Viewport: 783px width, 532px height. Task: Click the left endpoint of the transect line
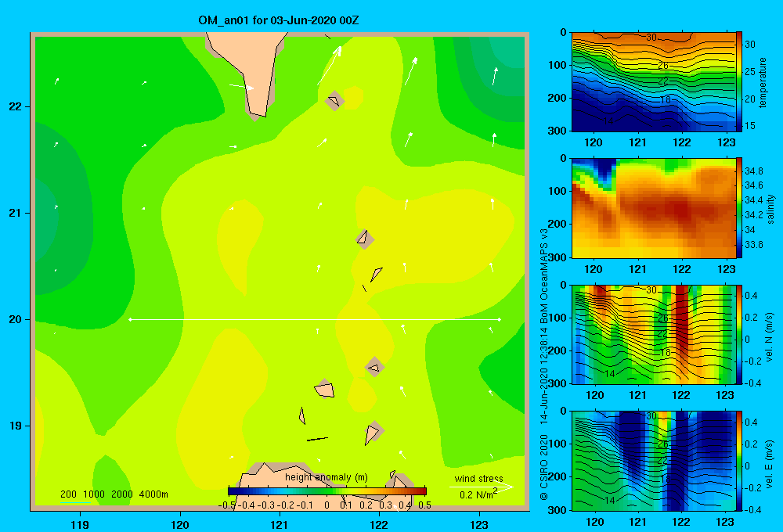(130, 319)
